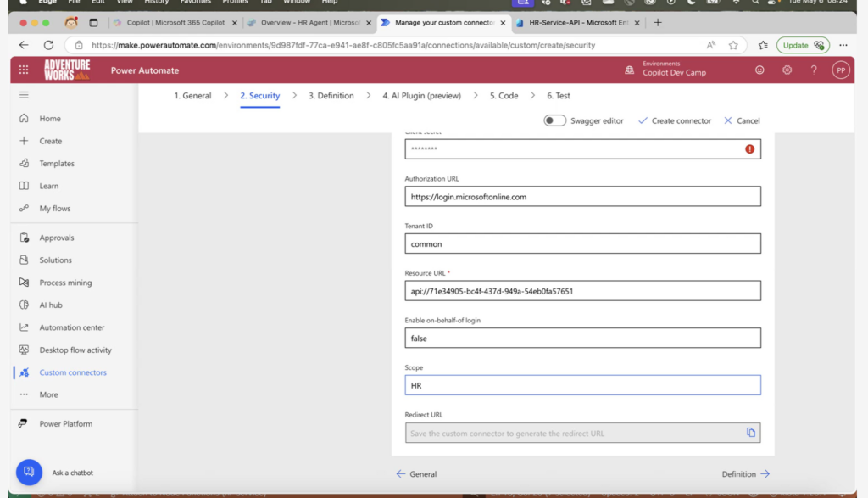Reload the page with refresh button
This screenshot has height=498, width=868.
pyautogui.click(x=48, y=45)
